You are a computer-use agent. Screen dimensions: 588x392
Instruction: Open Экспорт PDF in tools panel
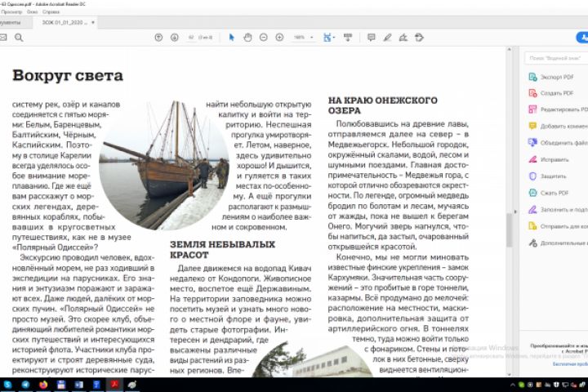click(551, 77)
